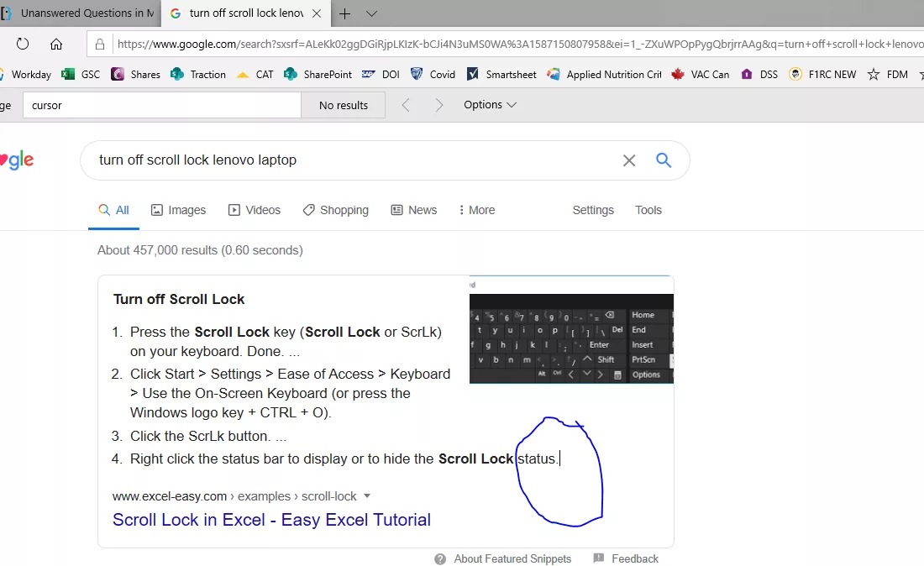Switch to the Videos tab
The width and height of the screenshot is (924, 566).
click(x=255, y=210)
